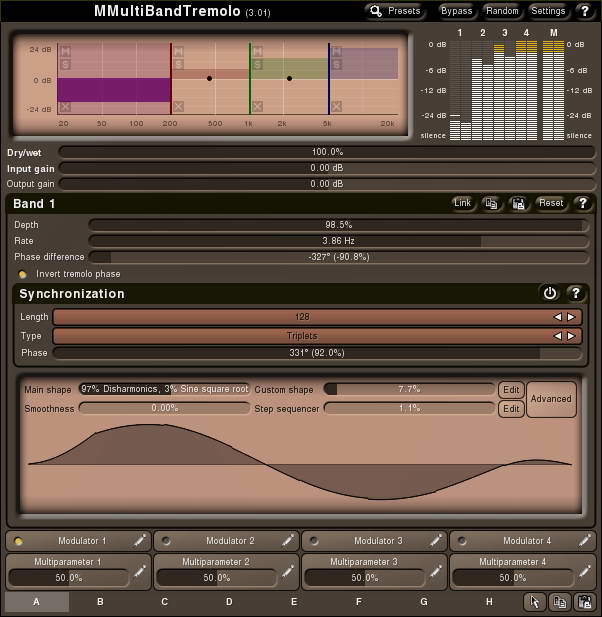Open the Type selector showing Triplets
Screen dimensions: 602x617
302,336
